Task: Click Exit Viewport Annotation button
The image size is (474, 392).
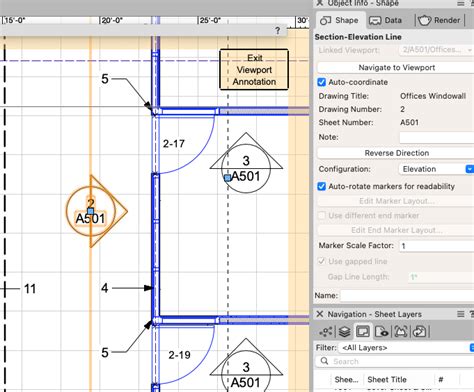Action: [x=254, y=70]
